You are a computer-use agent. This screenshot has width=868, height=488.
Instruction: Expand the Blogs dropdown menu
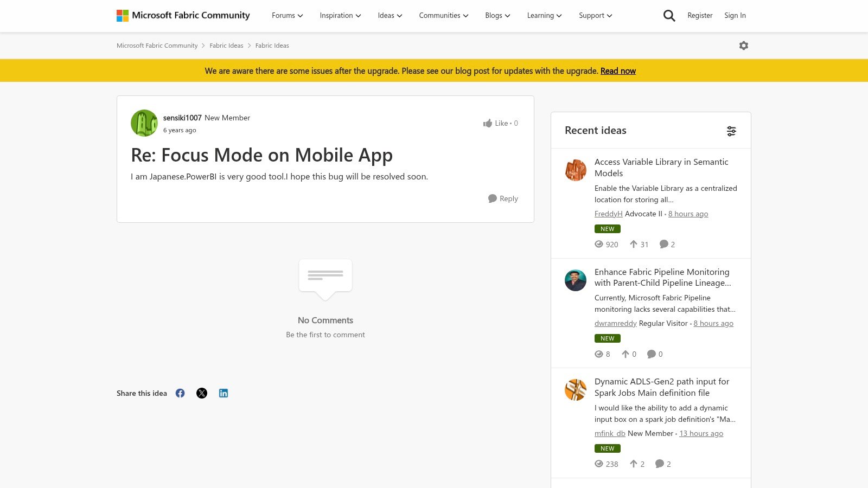(497, 16)
